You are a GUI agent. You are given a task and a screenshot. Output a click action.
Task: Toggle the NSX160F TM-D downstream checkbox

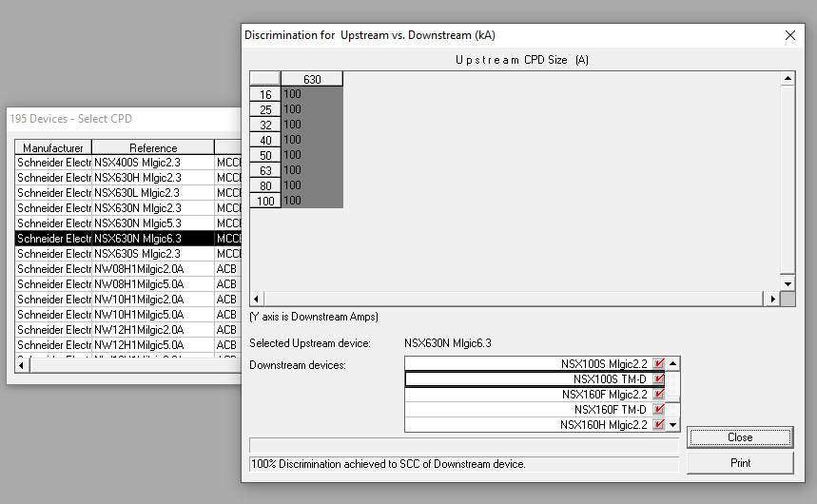tap(659, 409)
